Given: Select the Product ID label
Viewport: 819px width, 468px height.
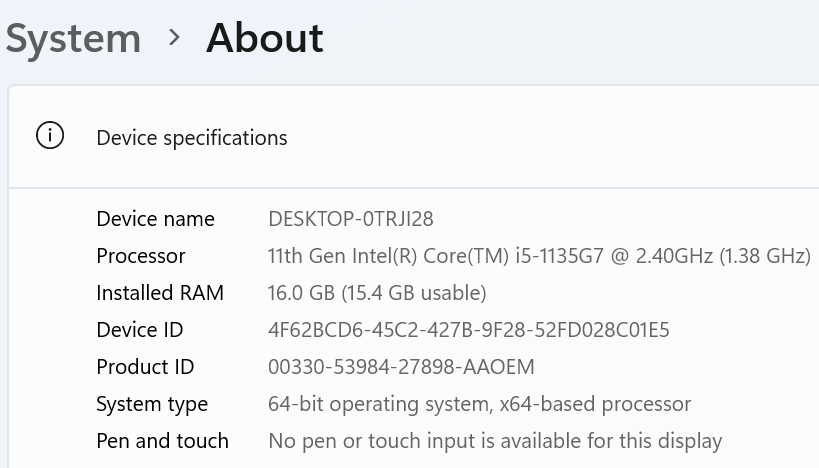Looking at the screenshot, I should point(145,367).
